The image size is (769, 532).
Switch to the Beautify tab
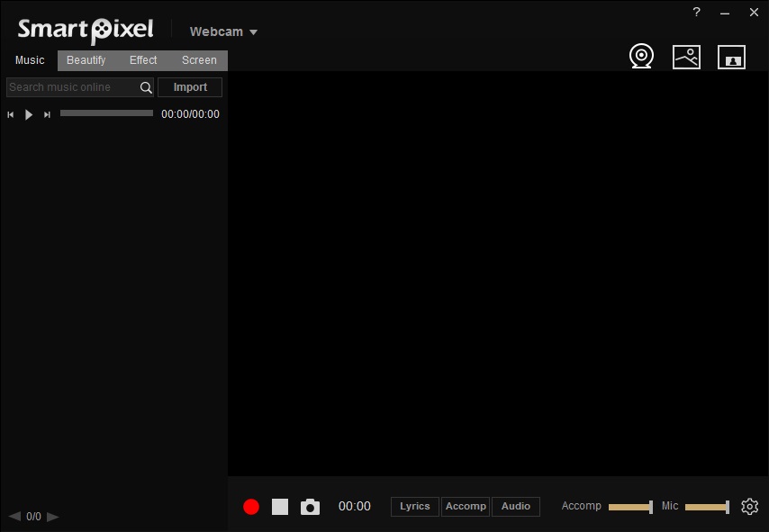point(86,59)
